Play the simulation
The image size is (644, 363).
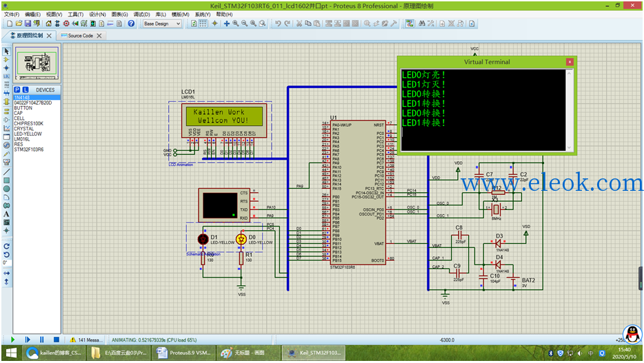12,340
